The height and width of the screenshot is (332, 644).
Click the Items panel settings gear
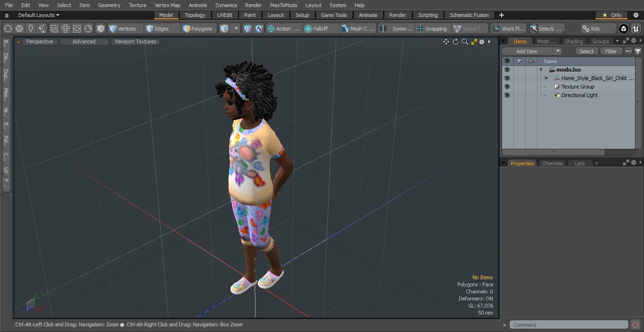634,41
